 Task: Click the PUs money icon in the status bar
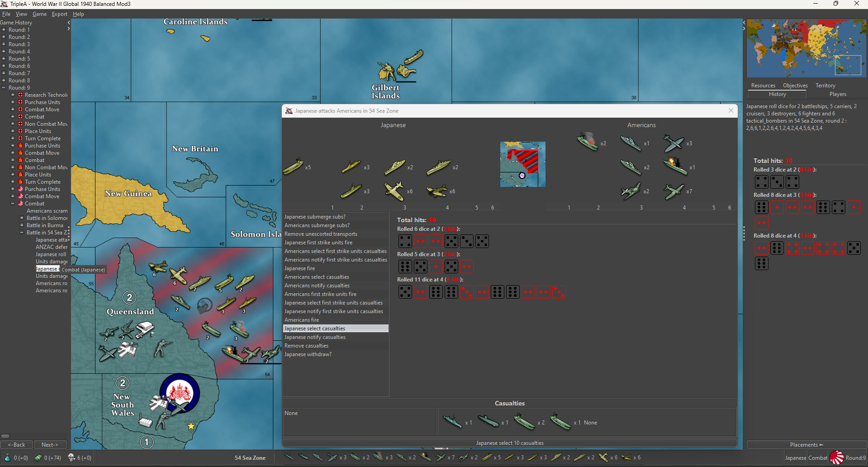point(38,457)
